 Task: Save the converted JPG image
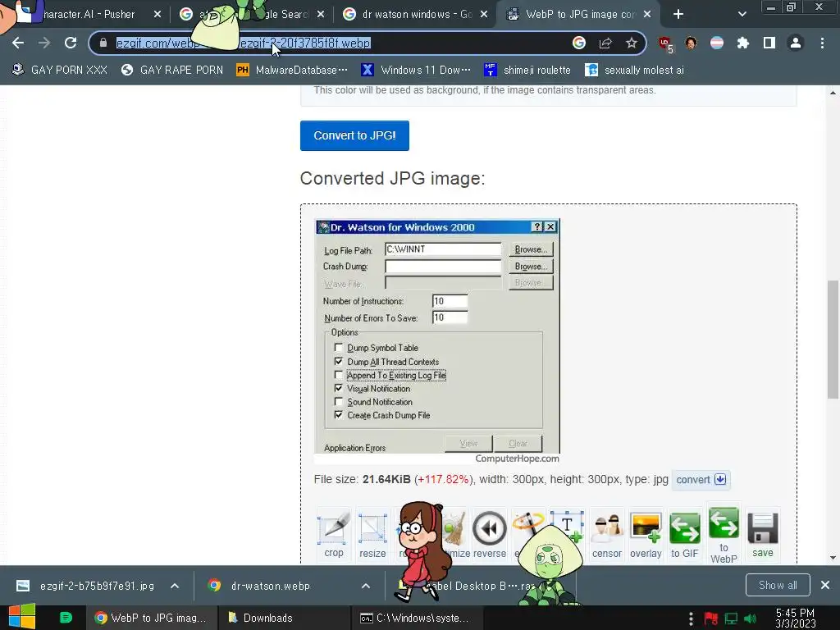pyautogui.click(x=762, y=533)
